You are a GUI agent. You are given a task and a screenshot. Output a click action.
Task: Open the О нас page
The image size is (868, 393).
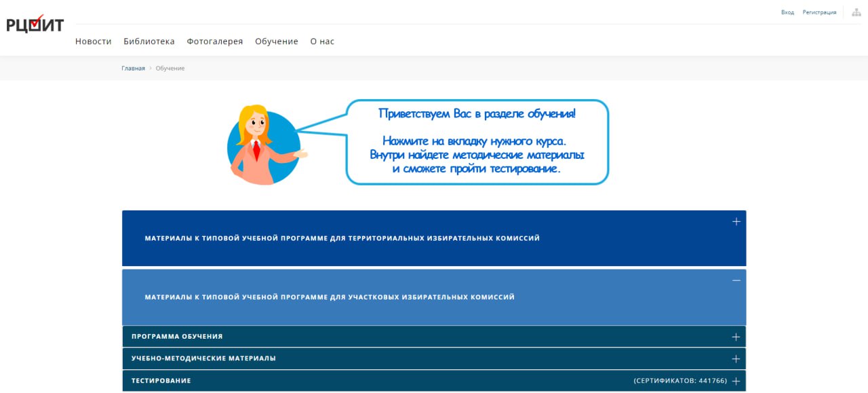pyautogui.click(x=322, y=41)
